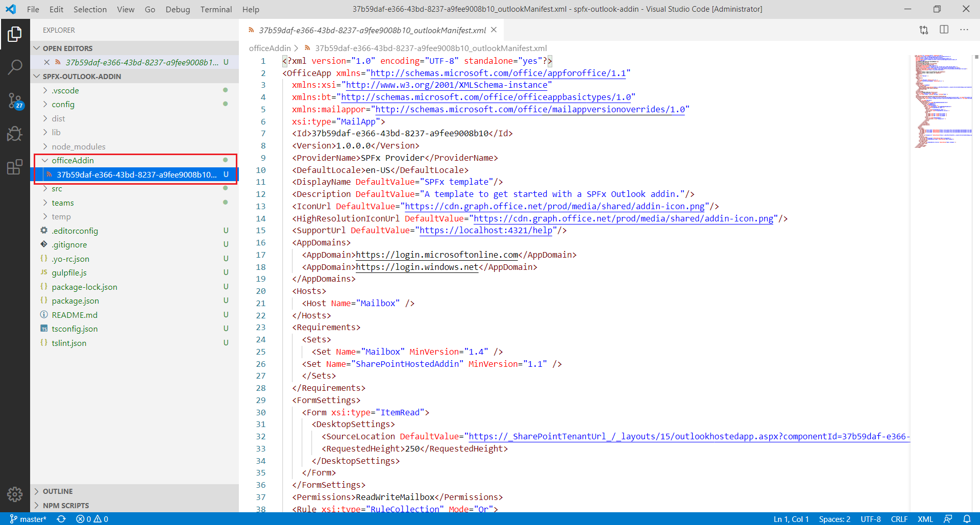The width and height of the screenshot is (980, 525).
Task: Change CRLF end of line setting
Action: click(899, 519)
